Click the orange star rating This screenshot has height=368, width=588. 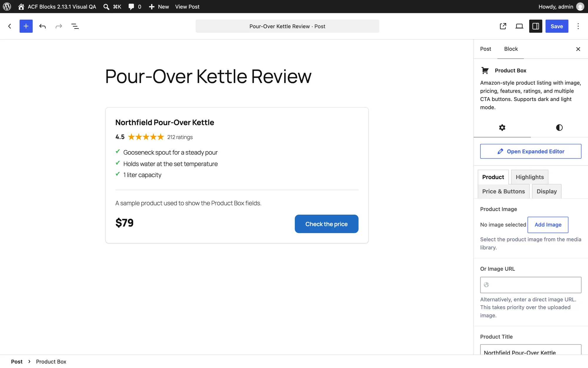(x=146, y=137)
